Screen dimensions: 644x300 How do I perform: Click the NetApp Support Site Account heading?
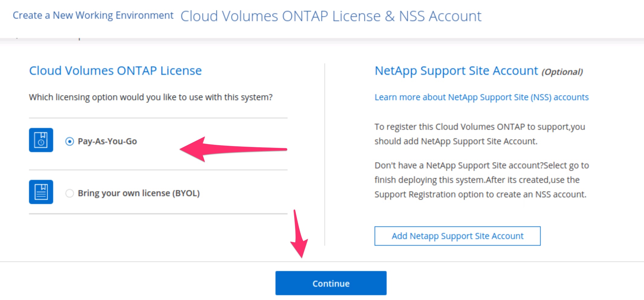(456, 71)
